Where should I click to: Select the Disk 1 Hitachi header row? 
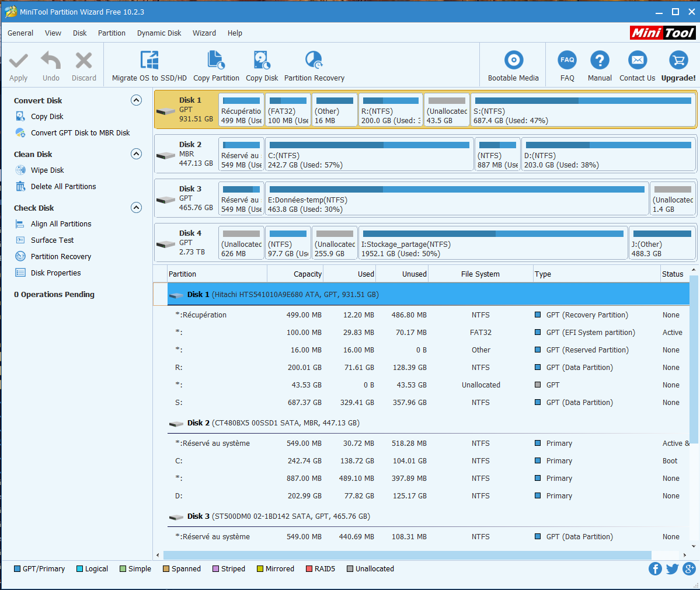429,295
